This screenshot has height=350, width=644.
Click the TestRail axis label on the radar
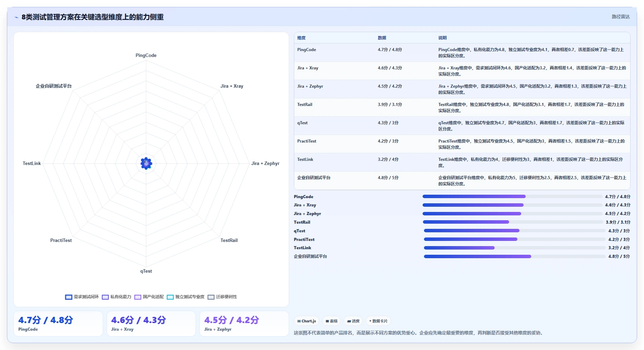(229, 240)
